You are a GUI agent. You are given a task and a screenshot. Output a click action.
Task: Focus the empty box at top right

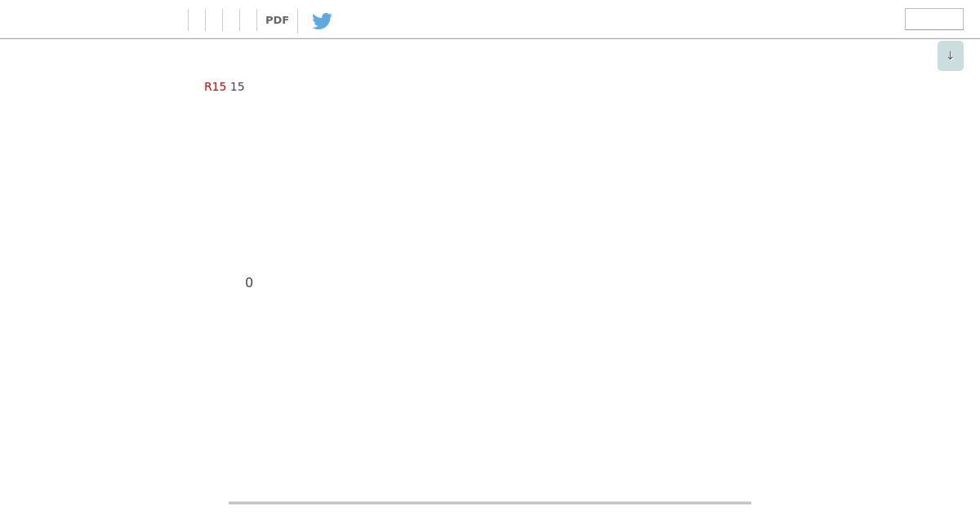click(934, 19)
